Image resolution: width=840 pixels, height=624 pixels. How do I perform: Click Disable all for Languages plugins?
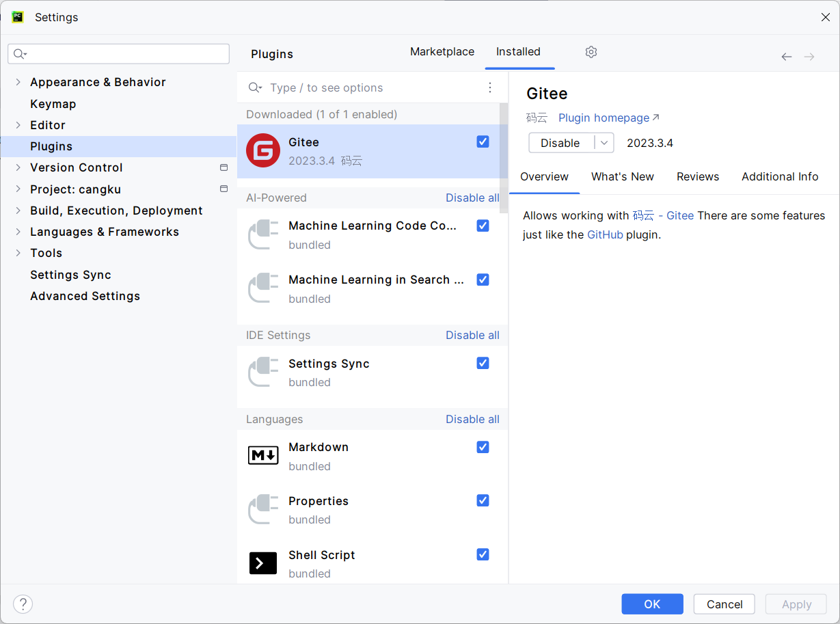(472, 419)
